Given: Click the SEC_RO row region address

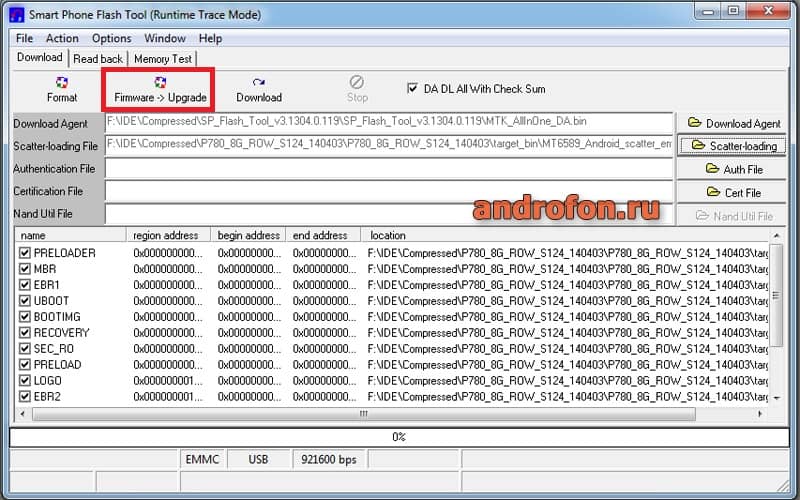Looking at the screenshot, I should point(168,348).
